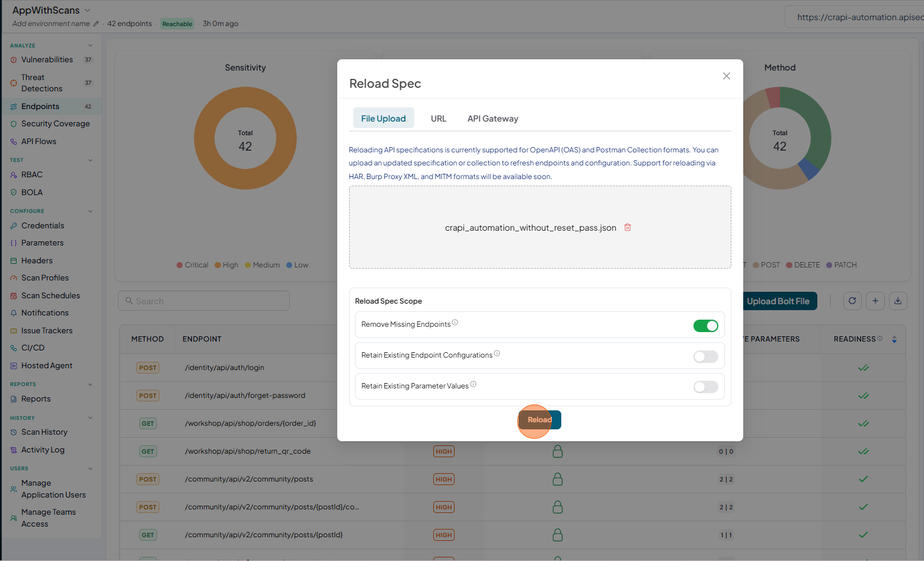The width and height of the screenshot is (924, 561).
Task: Click the Scan Profiles gauge icon
Action: coord(14,278)
